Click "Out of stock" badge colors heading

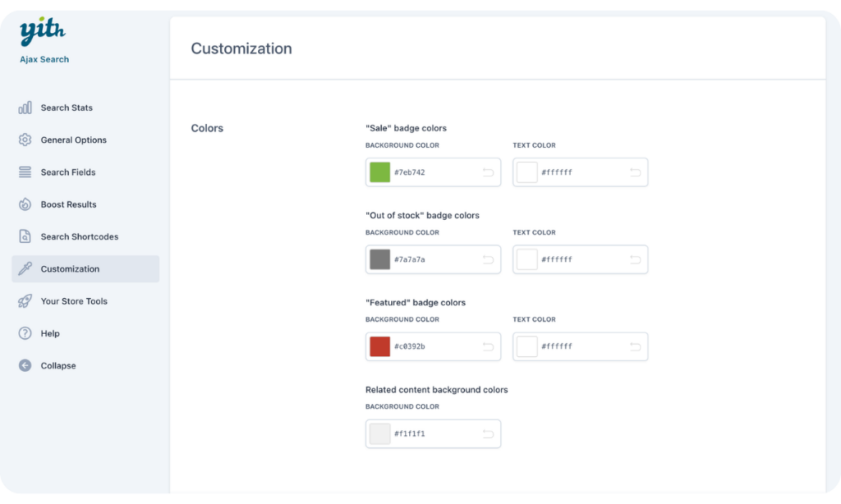tap(422, 215)
